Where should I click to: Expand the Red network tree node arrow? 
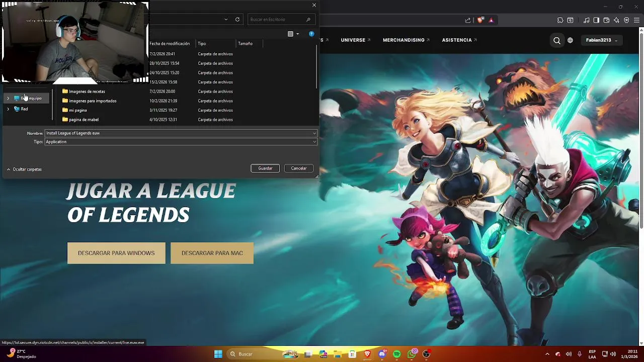[8, 109]
